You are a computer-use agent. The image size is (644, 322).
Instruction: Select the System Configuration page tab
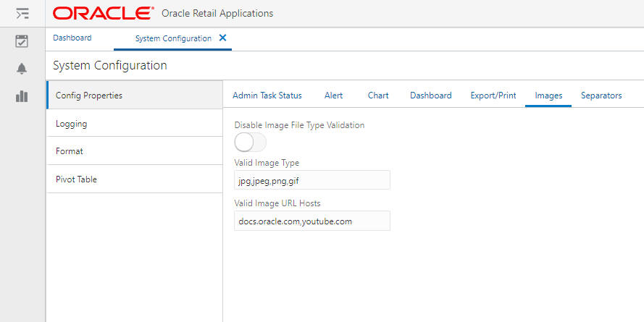click(173, 38)
